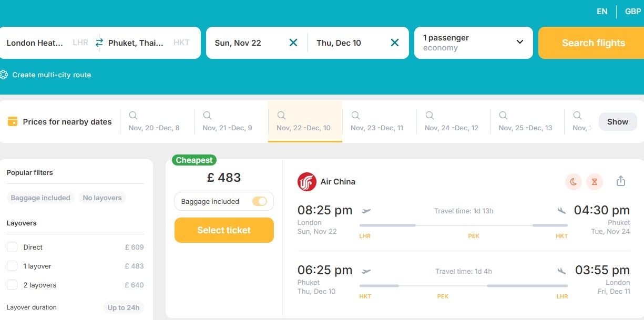Click the share ticket icon
644x320 pixels.
pos(621,181)
